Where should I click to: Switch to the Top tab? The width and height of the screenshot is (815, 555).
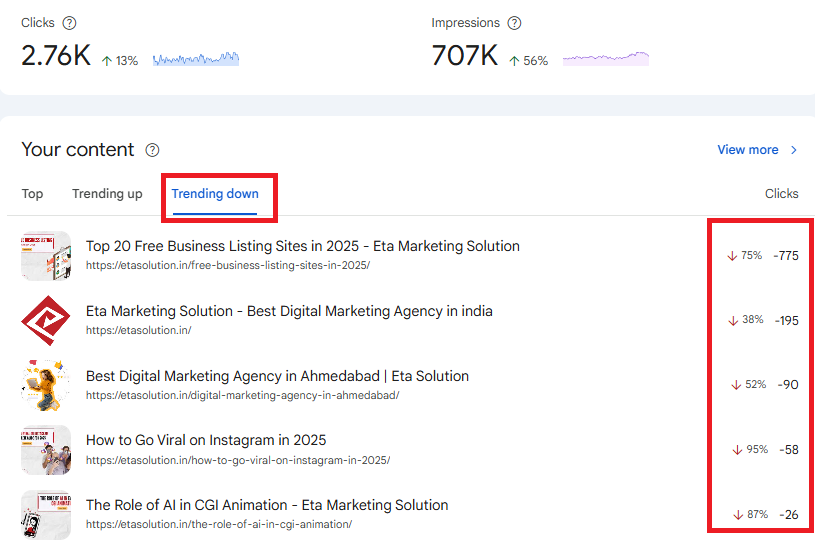(32, 194)
